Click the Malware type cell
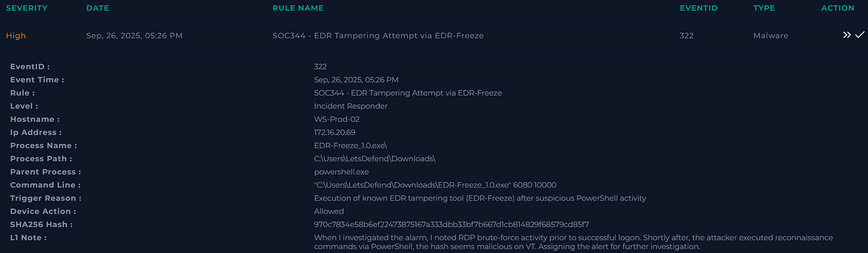The width and height of the screenshot is (868, 253). click(771, 36)
